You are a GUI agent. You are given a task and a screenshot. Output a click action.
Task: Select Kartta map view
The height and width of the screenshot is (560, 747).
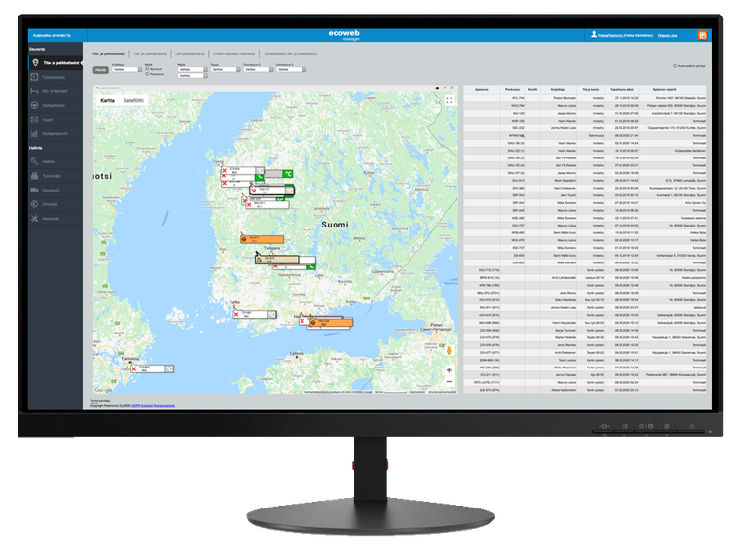click(x=108, y=101)
